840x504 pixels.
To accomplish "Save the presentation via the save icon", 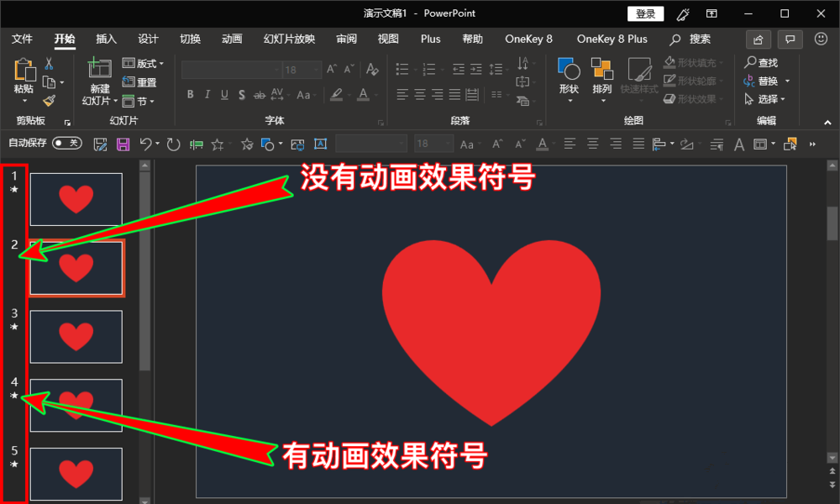I will click(124, 144).
